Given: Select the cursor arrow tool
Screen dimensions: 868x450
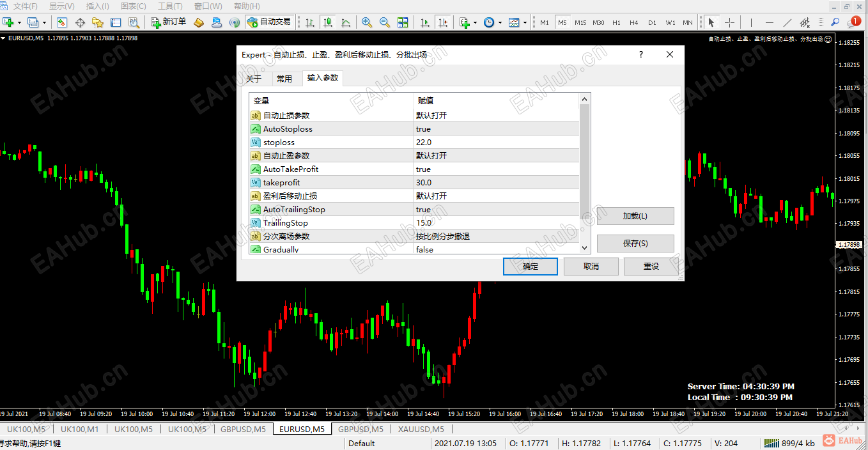Looking at the screenshot, I should pos(711,22).
